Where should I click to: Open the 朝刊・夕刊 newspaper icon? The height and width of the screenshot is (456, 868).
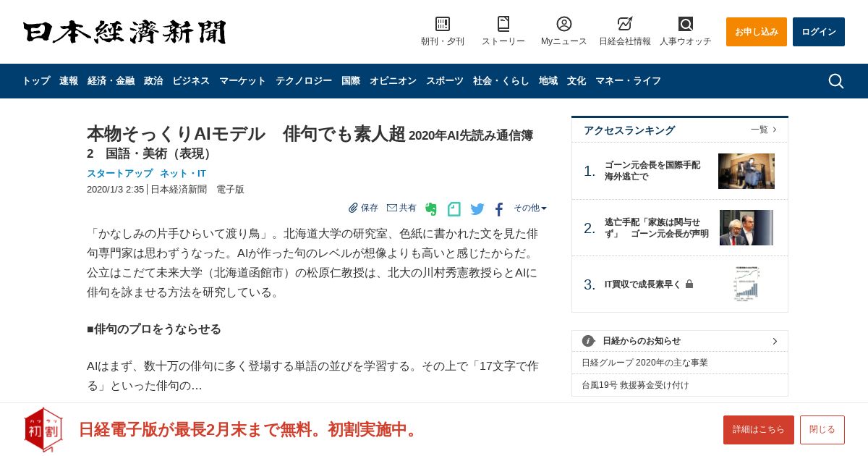tap(443, 24)
